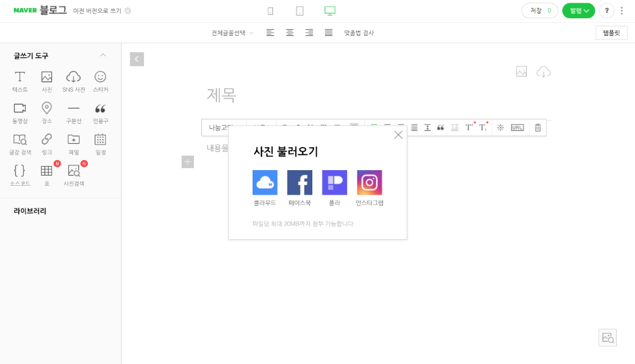Click the plus add-component button
Screen dimensions: 635x364
pyautogui.click(x=188, y=162)
